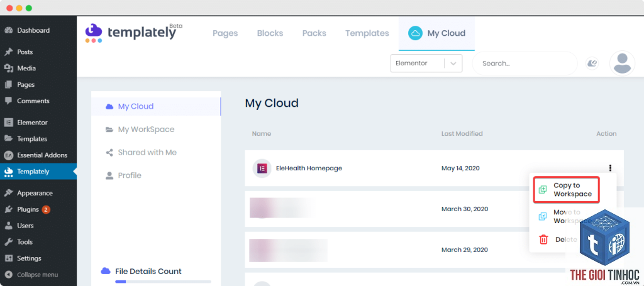
Task: Click the Search input field
Action: pos(525,63)
